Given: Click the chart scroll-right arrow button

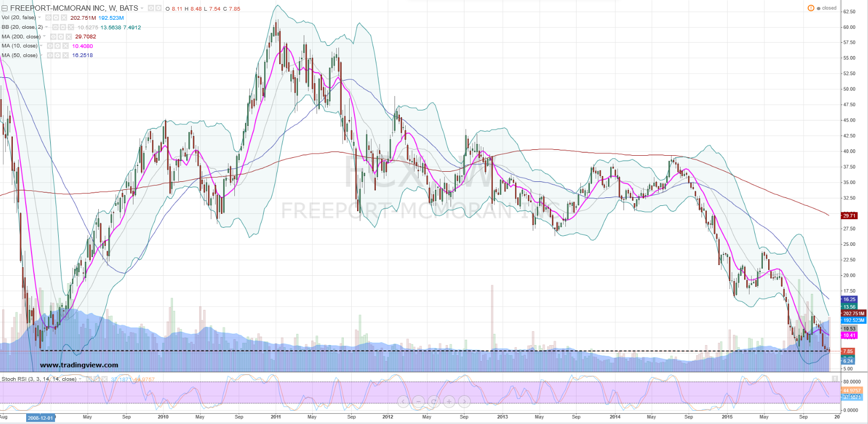Looking at the screenshot, I should (464, 401).
